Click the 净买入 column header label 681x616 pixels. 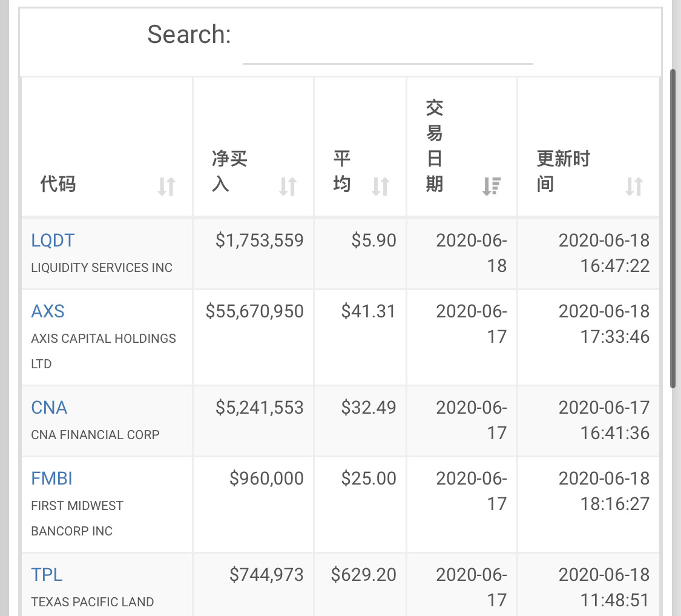(229, 171)
